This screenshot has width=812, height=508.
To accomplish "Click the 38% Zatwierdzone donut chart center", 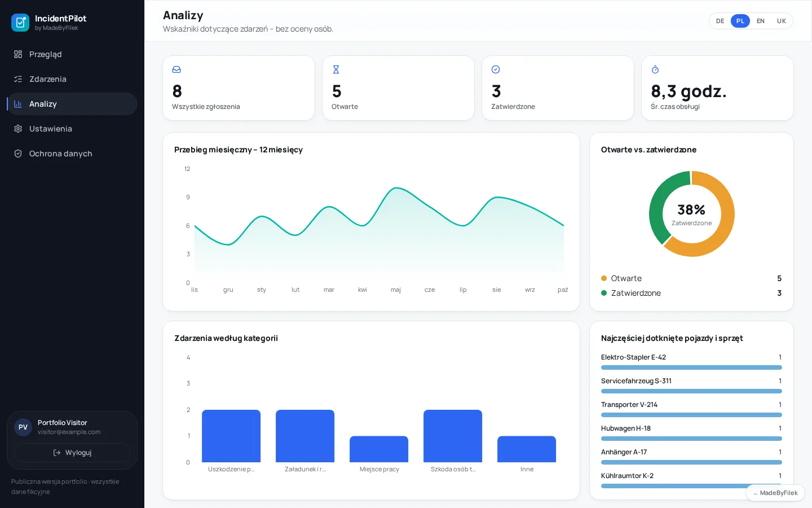I will click(x=691, y=214).
